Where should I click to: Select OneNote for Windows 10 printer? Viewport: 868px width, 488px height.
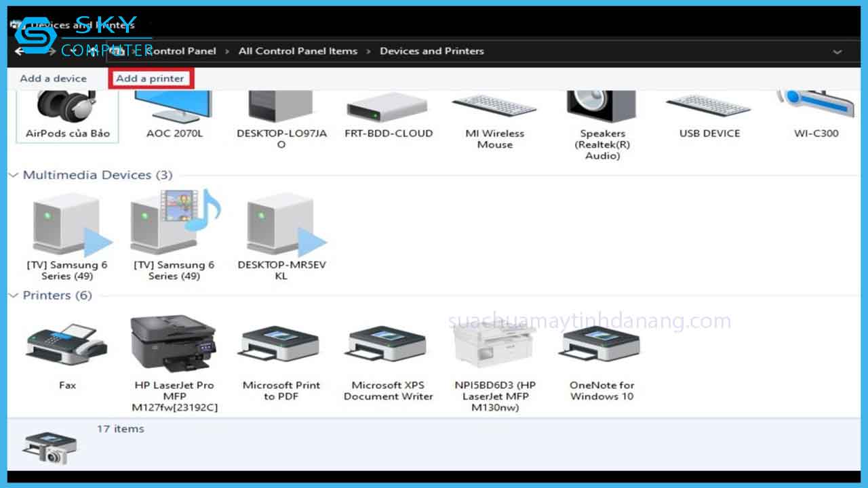pyautogui.click(x=602, y=361)
